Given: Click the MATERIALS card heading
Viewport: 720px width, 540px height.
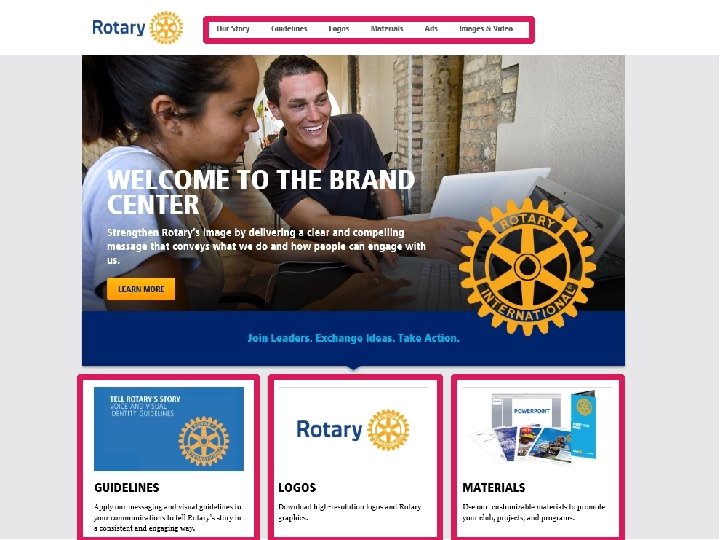Looking at the screenshot, I should 494,488.
